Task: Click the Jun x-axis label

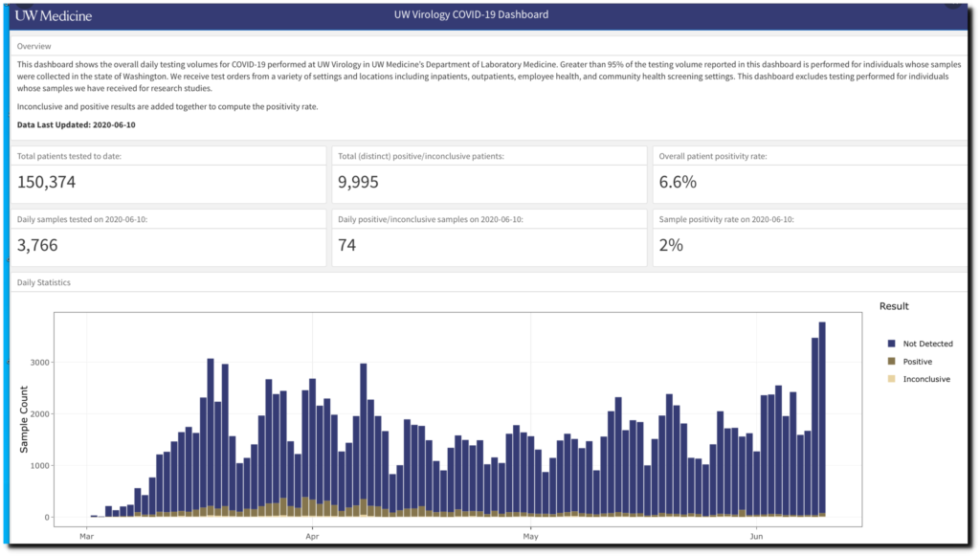Action: pyautogui.click(x=756, y=536)
